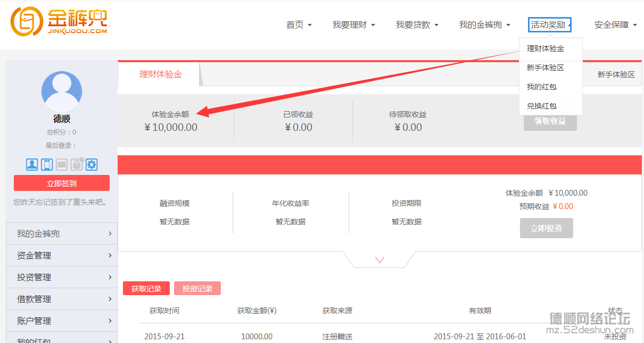Screen dimensions: 644x343
Task: Open the 我要贷款 dropdown menu
Action: coord(417,25)
